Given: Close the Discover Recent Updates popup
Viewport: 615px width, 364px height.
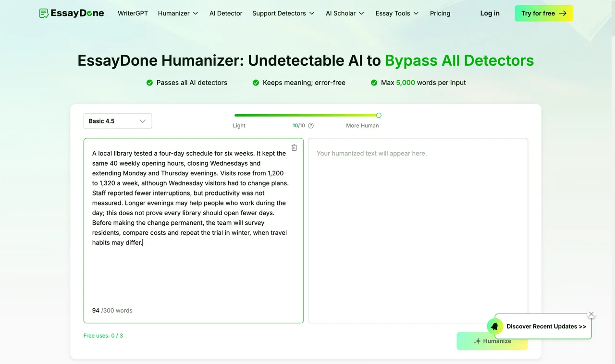Looking at the screenshot, I should click(591, 314).
